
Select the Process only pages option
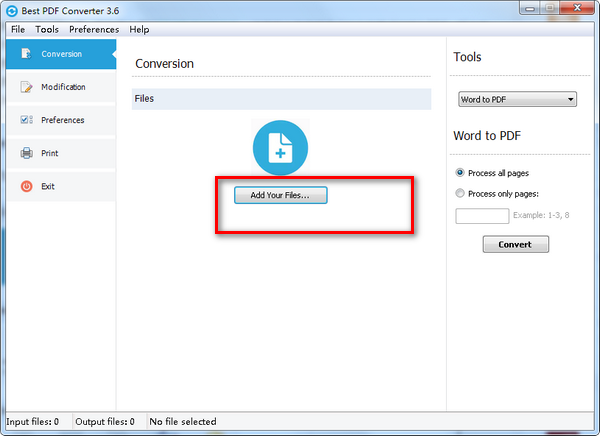tap(460, 194)
